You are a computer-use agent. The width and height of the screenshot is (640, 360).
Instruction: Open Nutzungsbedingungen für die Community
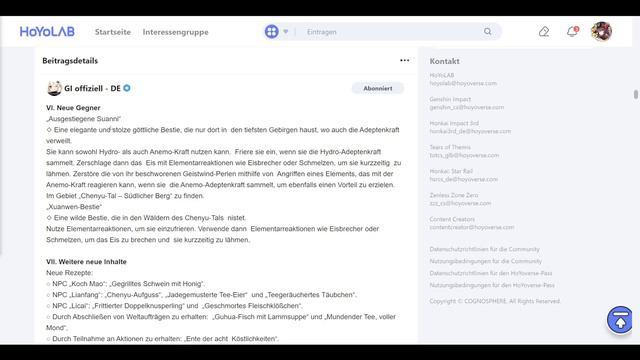pos(486,261)
